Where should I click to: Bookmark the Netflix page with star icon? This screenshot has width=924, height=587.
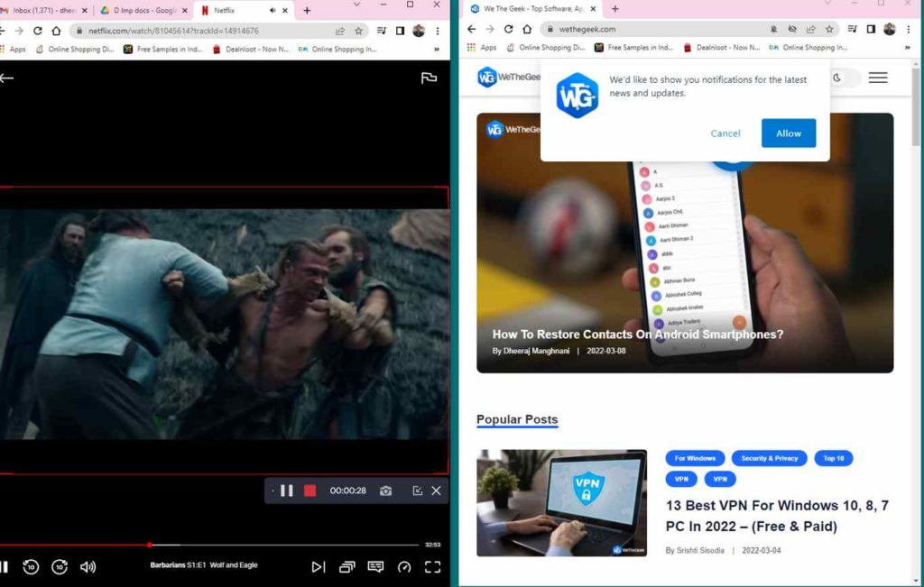point(358,31)
